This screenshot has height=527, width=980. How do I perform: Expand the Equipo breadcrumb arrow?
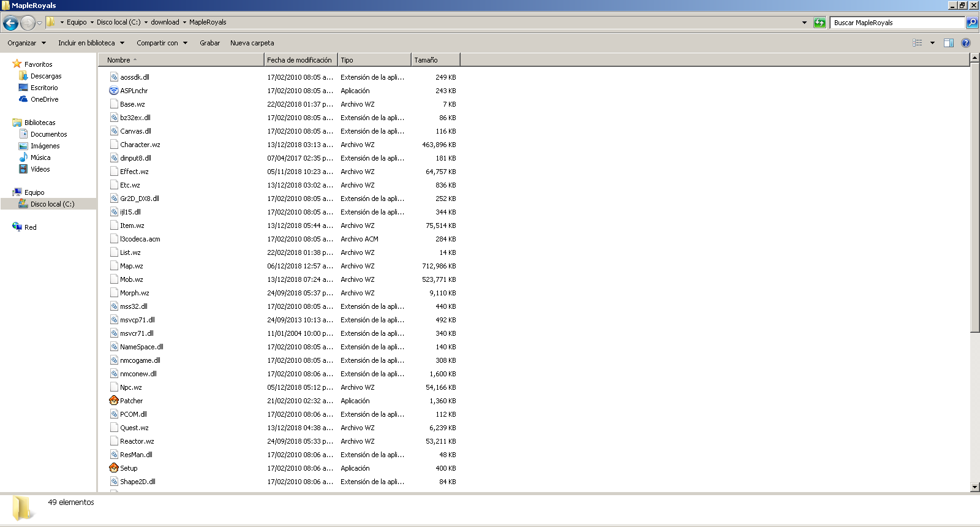click(x=92, y=22)
